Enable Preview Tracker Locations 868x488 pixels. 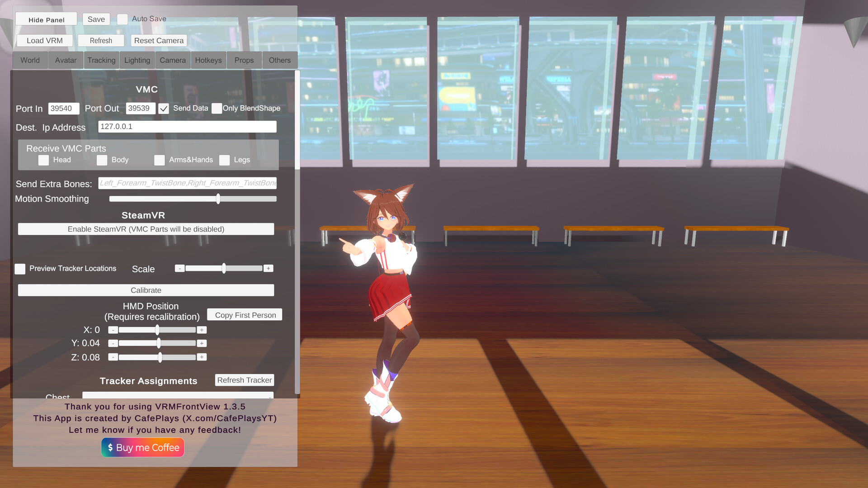coord(20,269)
